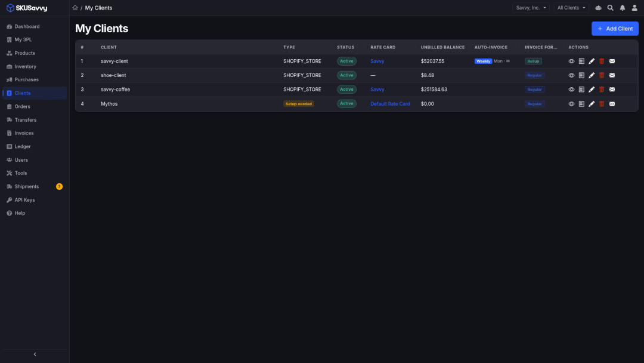Click the Add Client button
Screen dimensions: 644x363
tap(615, 29)
